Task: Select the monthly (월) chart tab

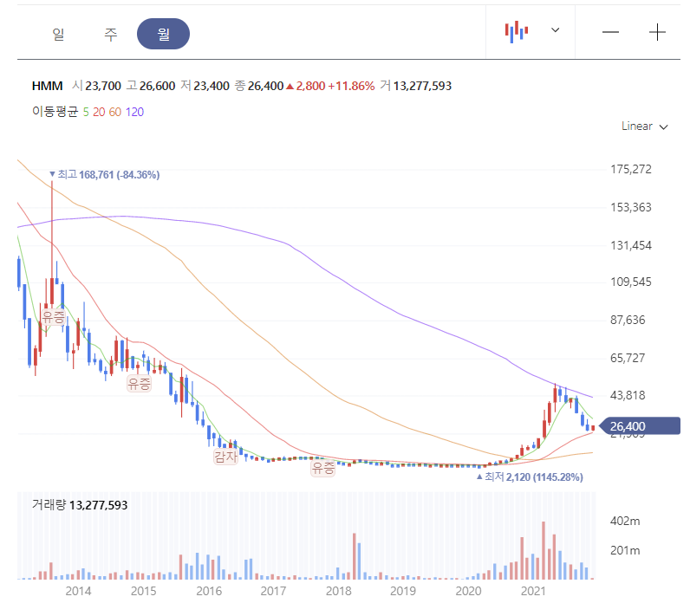Action: coord(163,34)
